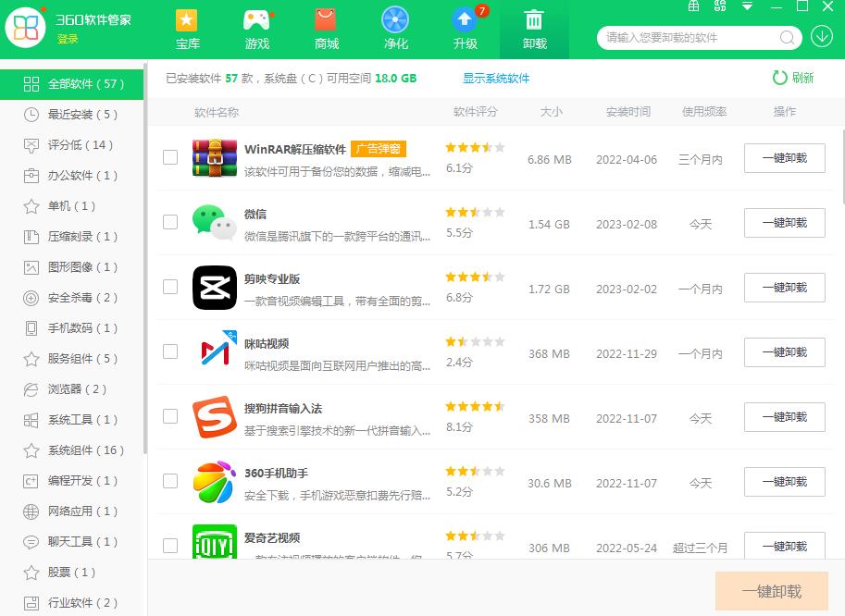Screen dimensions: 845x616
Task: Open the download manager arrow beside search
Action: coord(822,37)
